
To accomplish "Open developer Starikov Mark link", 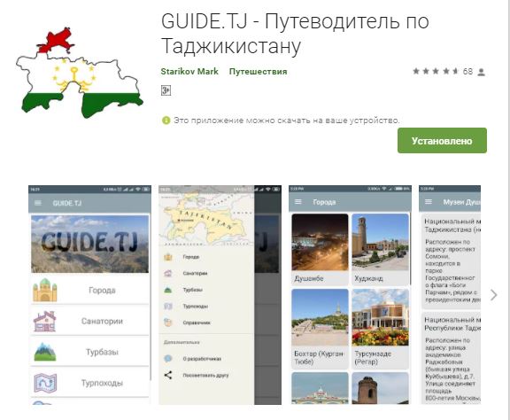I will click(x=189, y=71).
